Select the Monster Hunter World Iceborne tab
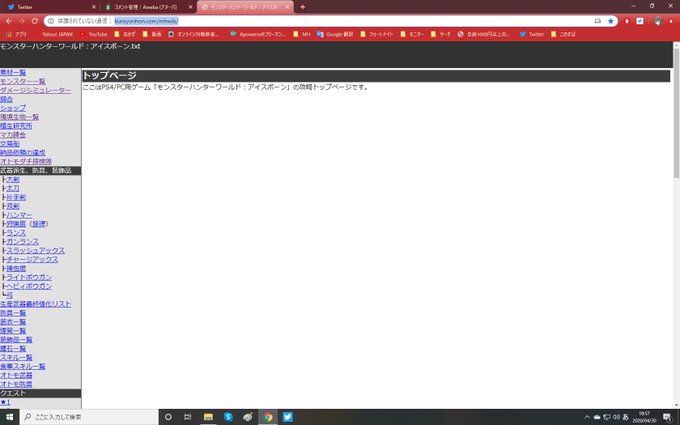 (x=245, y=7)
